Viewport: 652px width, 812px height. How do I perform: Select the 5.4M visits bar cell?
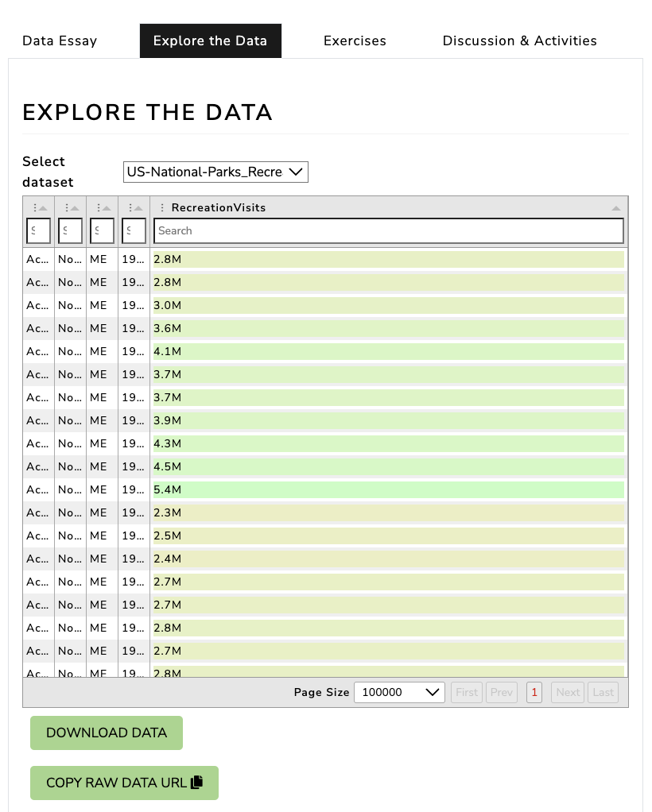[388, 489]
